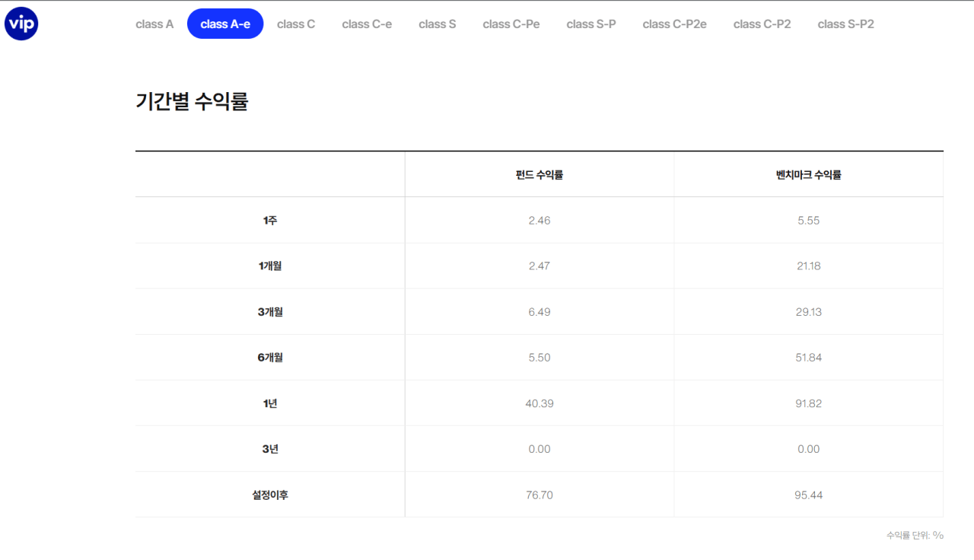Open the class S-P tab
The width and height of the screenshot is (974, 560).
coord(591,24)
